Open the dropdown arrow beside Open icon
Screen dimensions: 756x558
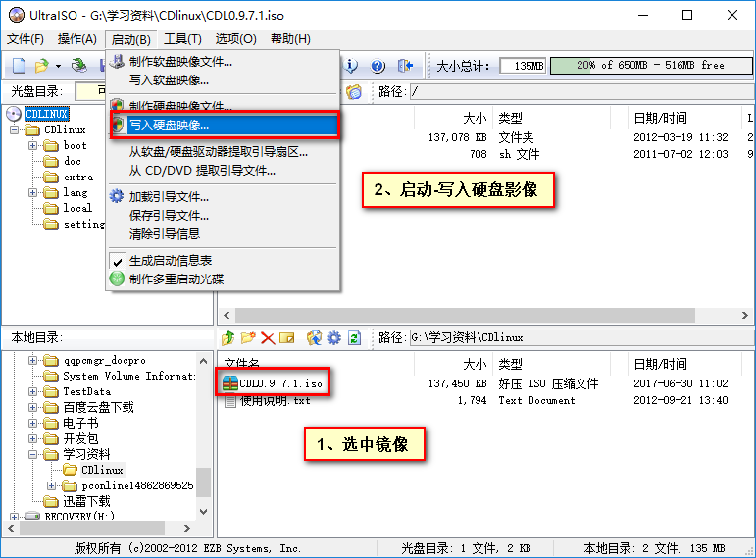point(58,66)
